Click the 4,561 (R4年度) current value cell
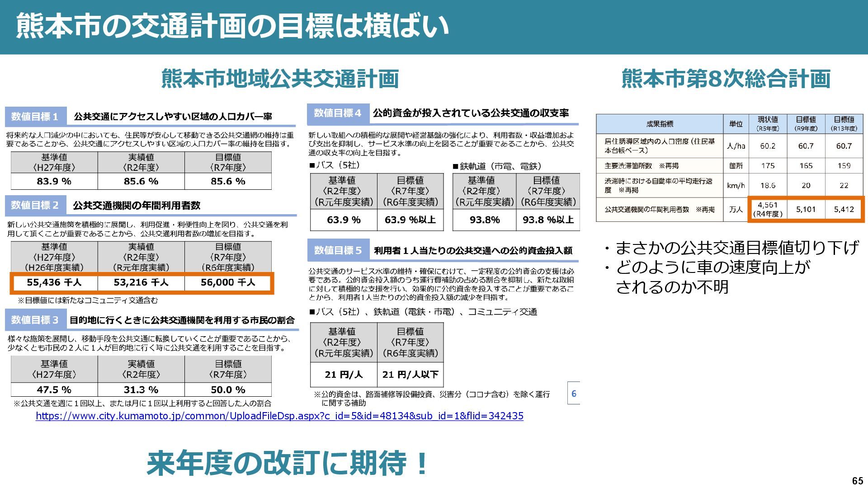Viewport: 868px width, 488px height. 768,209
